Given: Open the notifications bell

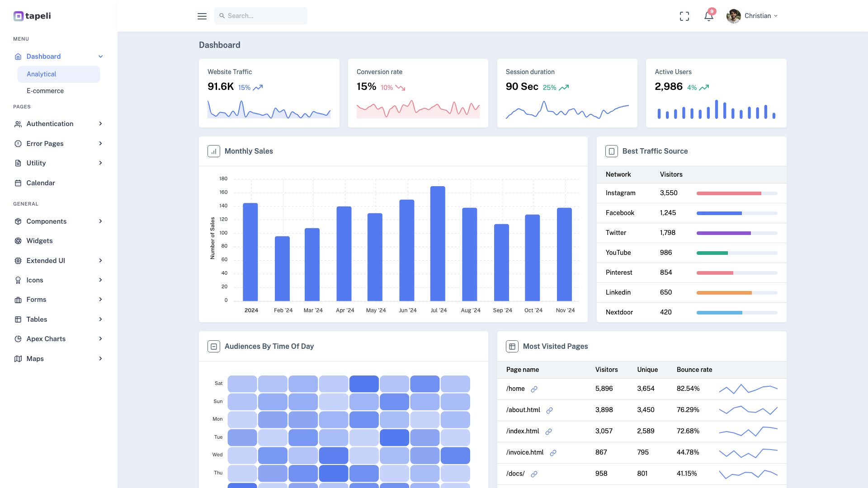Looking at the screenshot, I should [708, 16].
